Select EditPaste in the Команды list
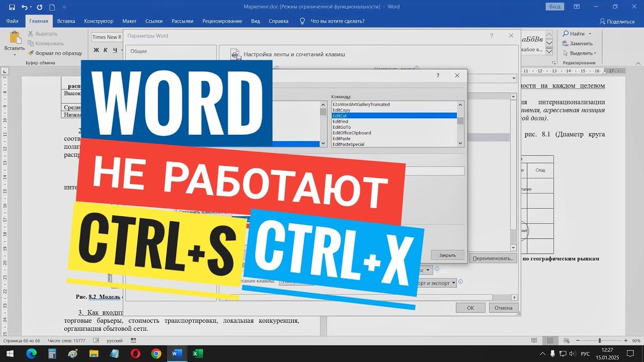 394,138
